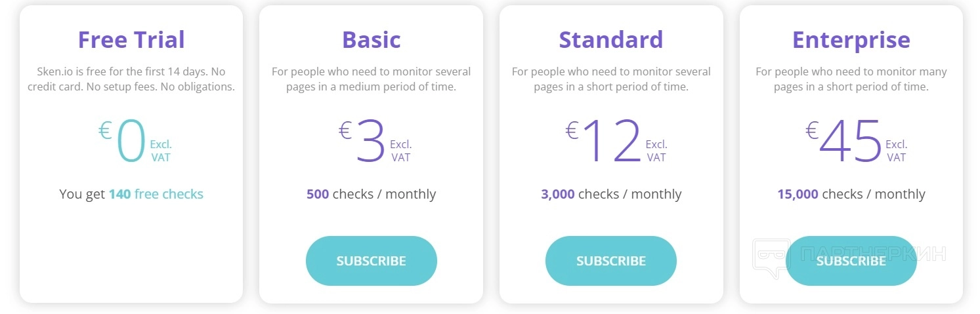Click the Enterprise plan description text
The width and height of the screenshot is (980, 314).
point(851,79)
